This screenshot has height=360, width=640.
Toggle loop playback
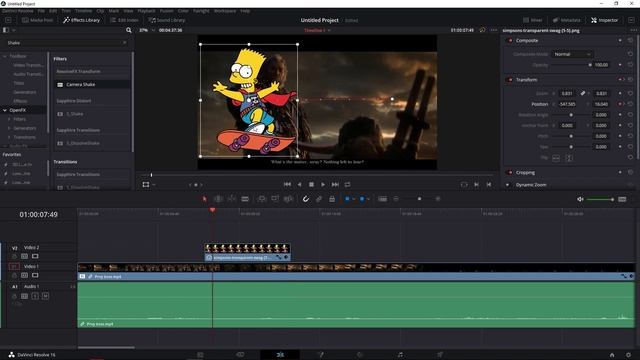coord(347,184)
